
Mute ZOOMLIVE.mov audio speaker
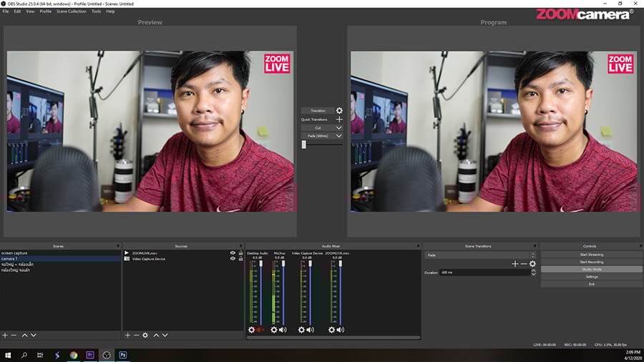[341, 330]
